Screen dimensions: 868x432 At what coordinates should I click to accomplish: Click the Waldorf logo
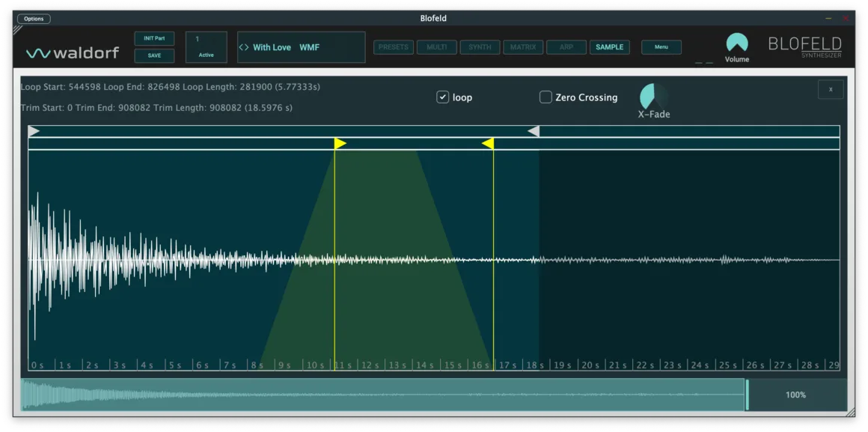point(73,52)
